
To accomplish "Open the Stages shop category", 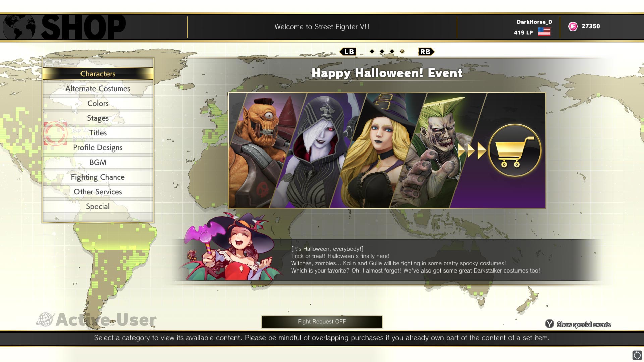I will click(98, 118).
